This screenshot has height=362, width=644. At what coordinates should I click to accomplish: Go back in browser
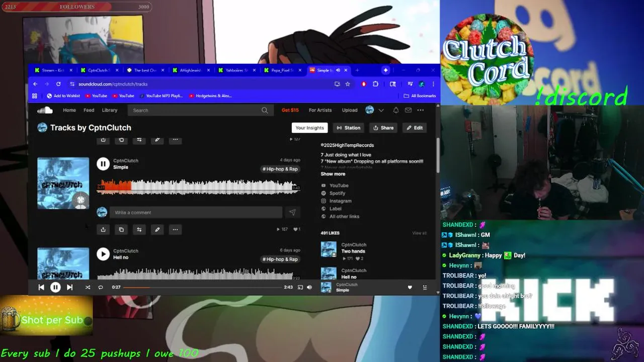pyautogui.click(x=35, y=84)
